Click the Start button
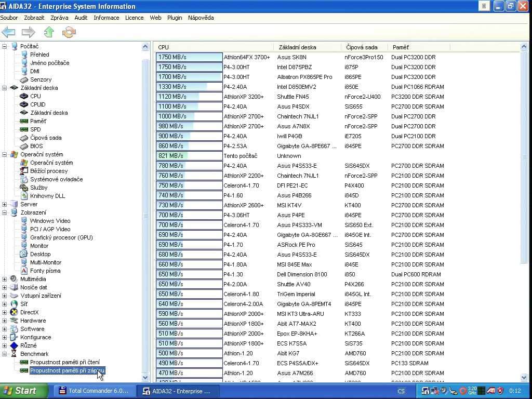532x399 pixels. pos(24,391)
